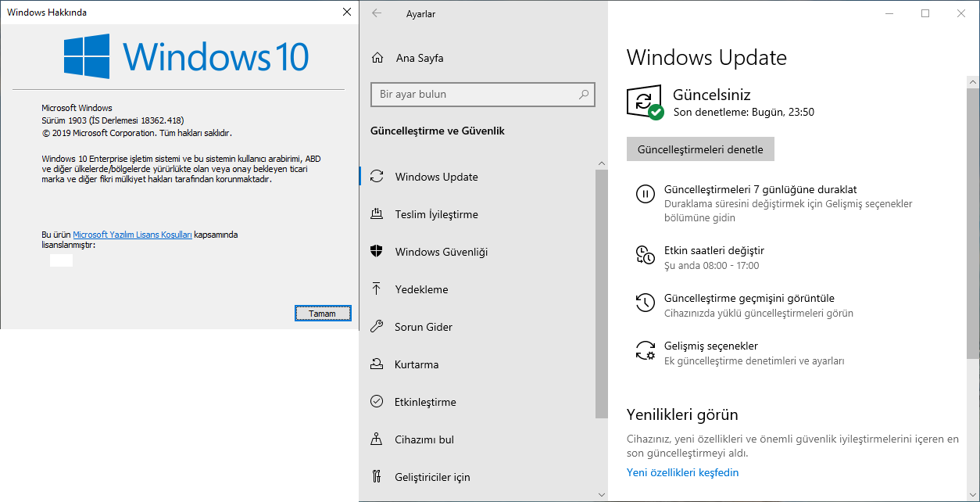Select Yedekleme upload arrow icon
Screen dimensions: 980x502
pyautogui.click(x=377, y=289)
